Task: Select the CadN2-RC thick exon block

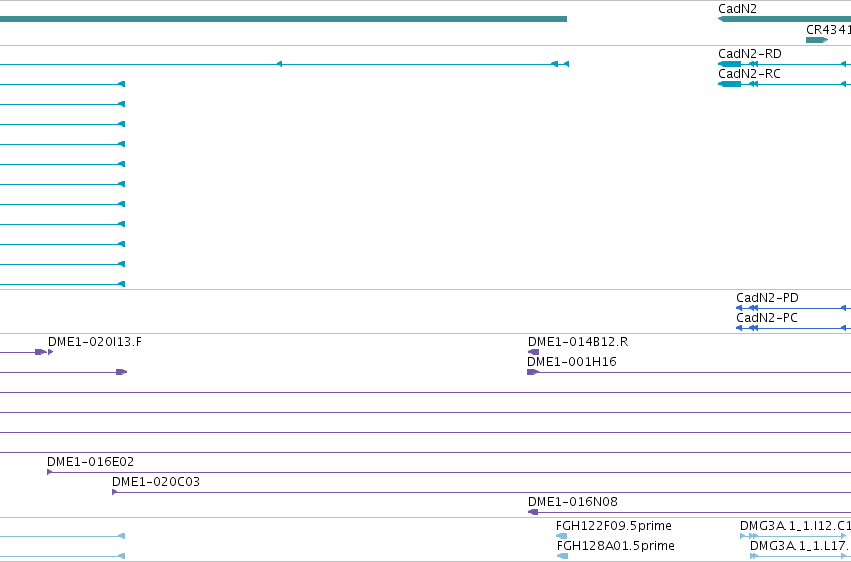Action: [x=729, y=84]
